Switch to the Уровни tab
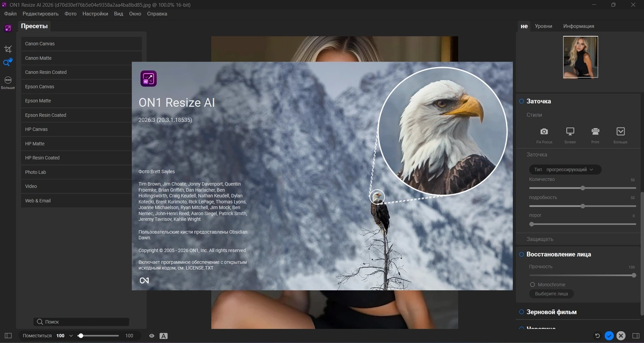This screenshot has height=343, width=644. click(543, 26)
